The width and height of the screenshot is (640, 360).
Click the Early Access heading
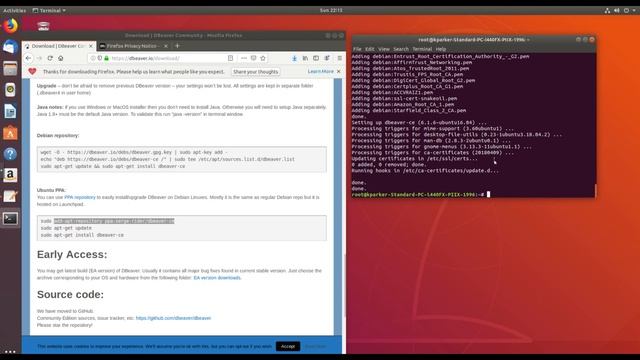[72, 254]
